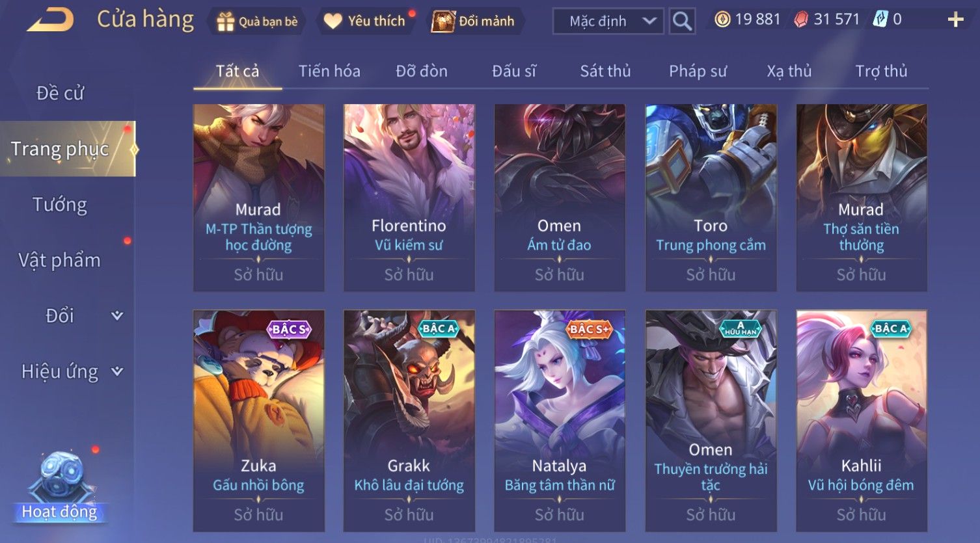Open the Yêu thích heart favorites
This screenshot has width=980, height=543.
333,21
